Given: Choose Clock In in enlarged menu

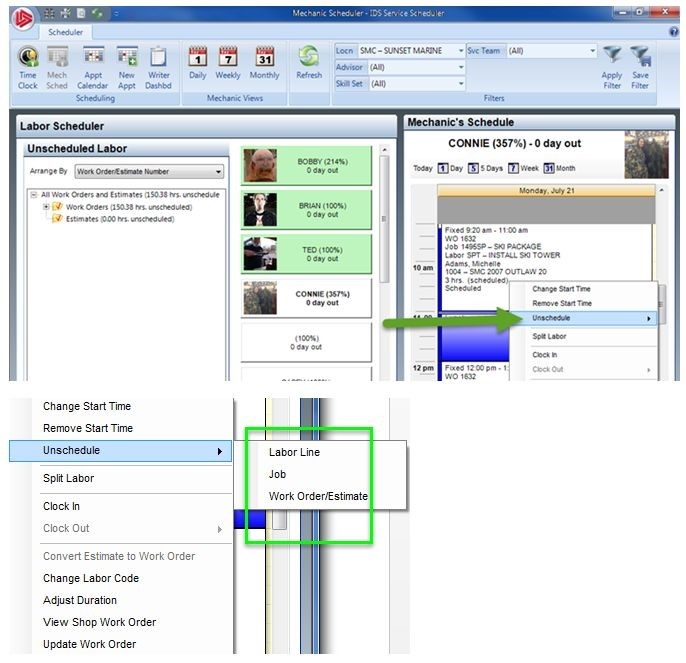Looking at the screenshot, I should [x=62, y=506].
